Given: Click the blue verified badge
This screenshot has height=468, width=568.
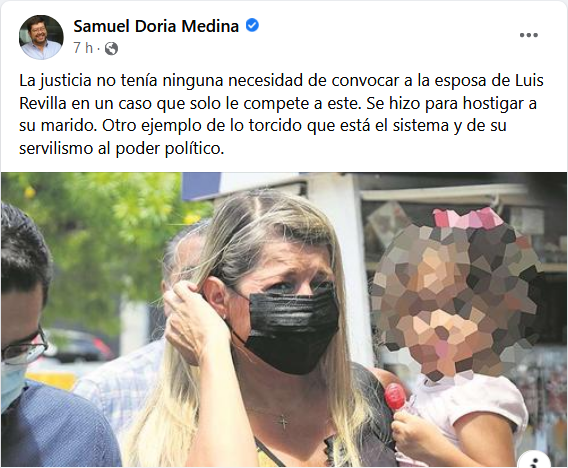Looking at the screenshot, I should [252, 26].
